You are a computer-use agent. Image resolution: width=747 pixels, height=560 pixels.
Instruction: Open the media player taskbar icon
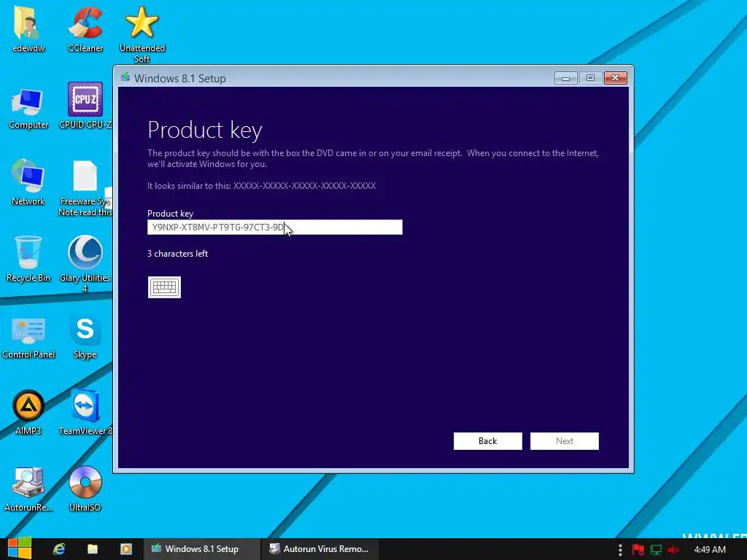click(x=125, y=549)
